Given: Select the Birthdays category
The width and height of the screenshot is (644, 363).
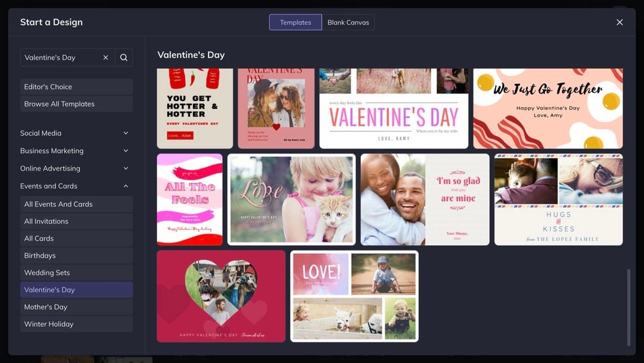Looking at the screenshot, I should 76,255.
